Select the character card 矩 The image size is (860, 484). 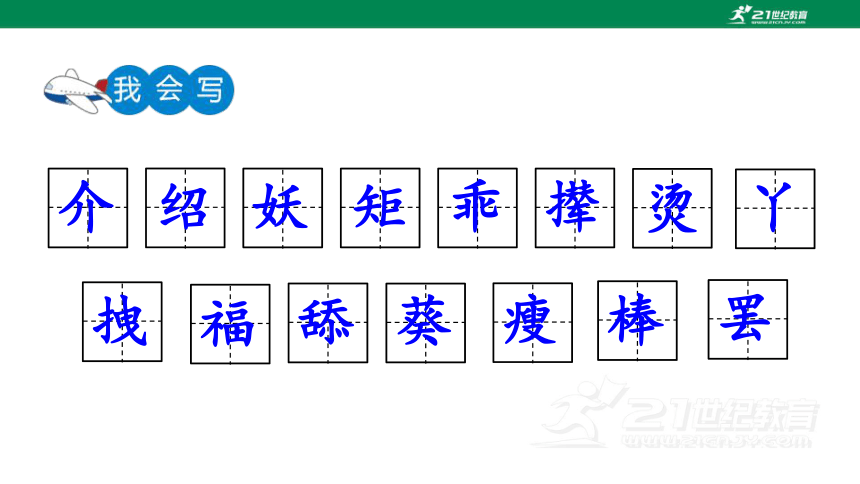(x=380, y=208)
